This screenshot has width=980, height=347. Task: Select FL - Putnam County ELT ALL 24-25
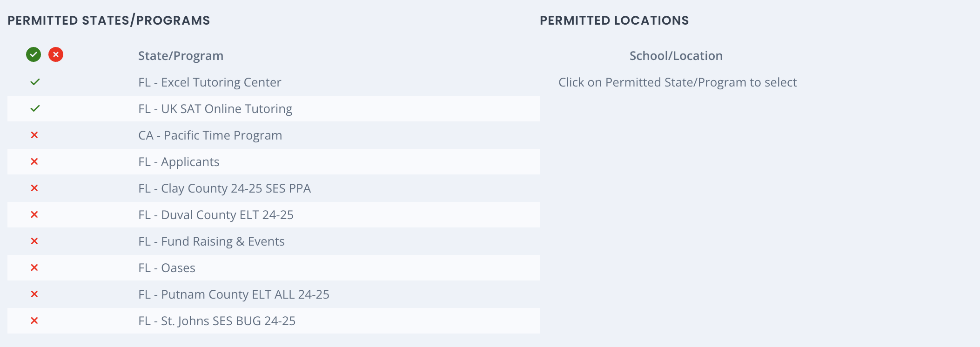point(234,294)
